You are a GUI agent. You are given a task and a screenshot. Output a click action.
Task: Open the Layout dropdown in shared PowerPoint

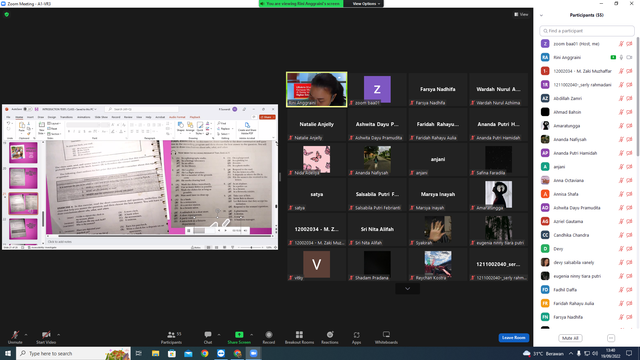click(x=54, y=123)
